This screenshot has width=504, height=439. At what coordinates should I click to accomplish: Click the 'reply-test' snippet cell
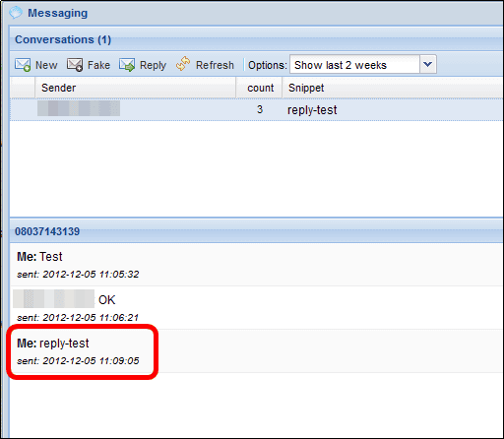click(312, 110)
